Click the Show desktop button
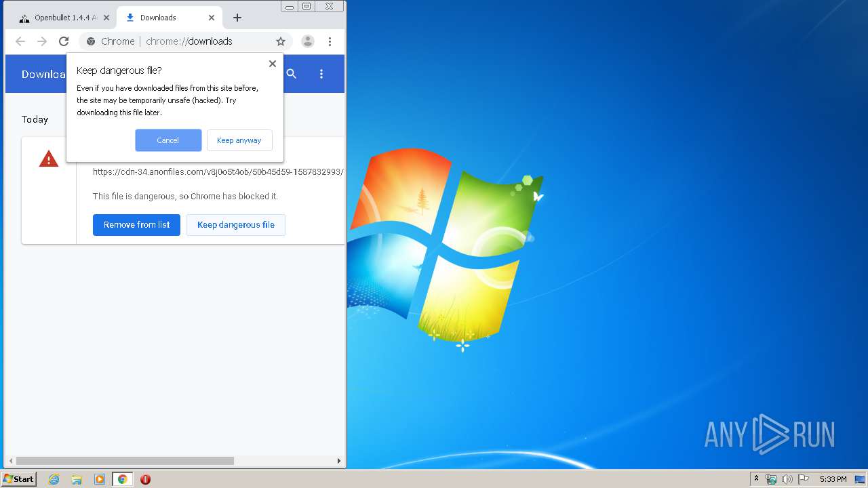The height and width of the screenshot is (488, 868). click(861, 479)
